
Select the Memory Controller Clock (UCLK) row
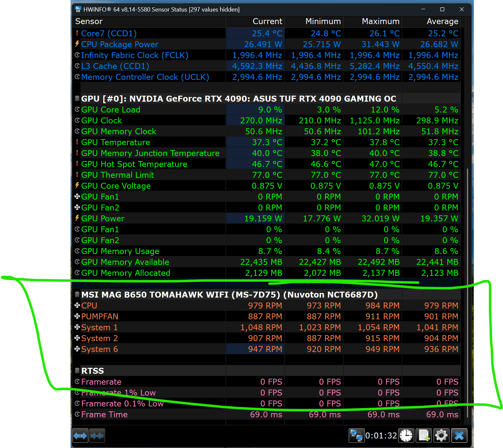(x=267, y=77)
